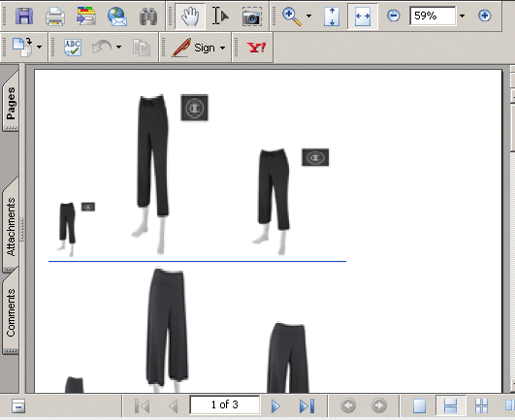Image resolution: width=515 pixels, height=420 pixels.
Task: Click the Print icon
Action: coord(55,16)
